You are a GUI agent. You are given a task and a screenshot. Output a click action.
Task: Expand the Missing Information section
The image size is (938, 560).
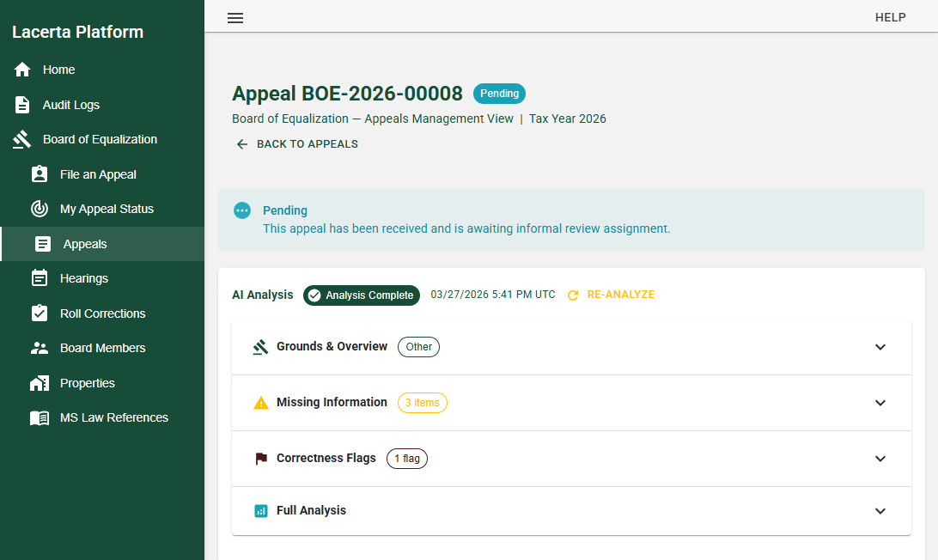[880, 403]
